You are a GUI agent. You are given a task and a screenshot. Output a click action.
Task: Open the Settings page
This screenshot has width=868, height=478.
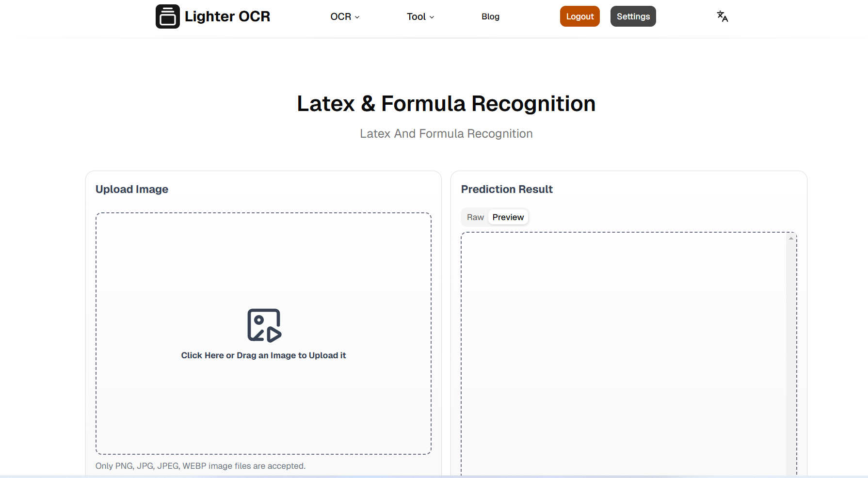(x=633, y=16)
